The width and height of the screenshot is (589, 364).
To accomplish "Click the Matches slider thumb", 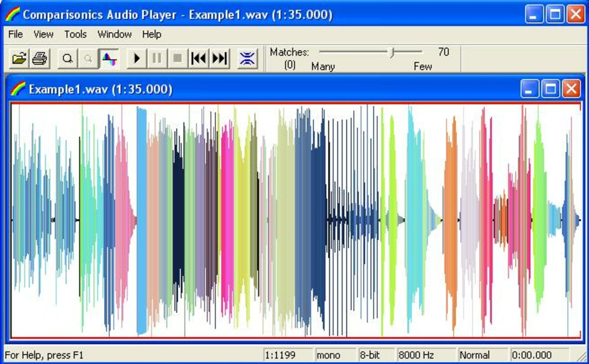I will 392,52.
